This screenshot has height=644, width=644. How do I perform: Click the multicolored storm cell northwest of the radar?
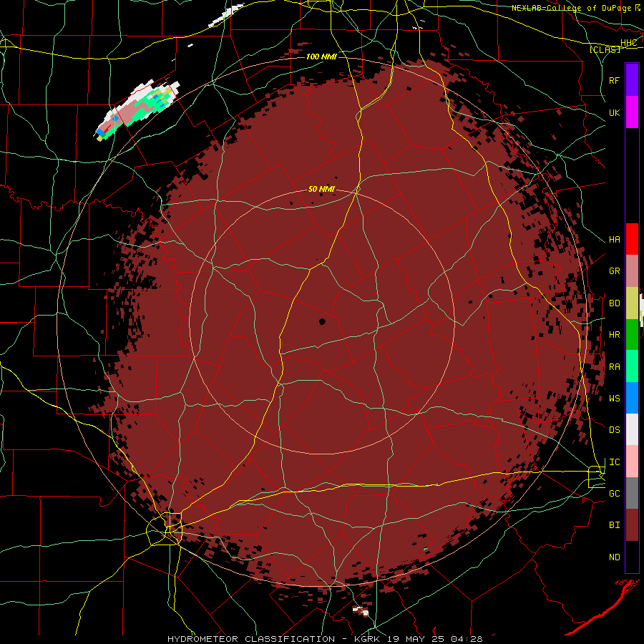click(137, 109)
